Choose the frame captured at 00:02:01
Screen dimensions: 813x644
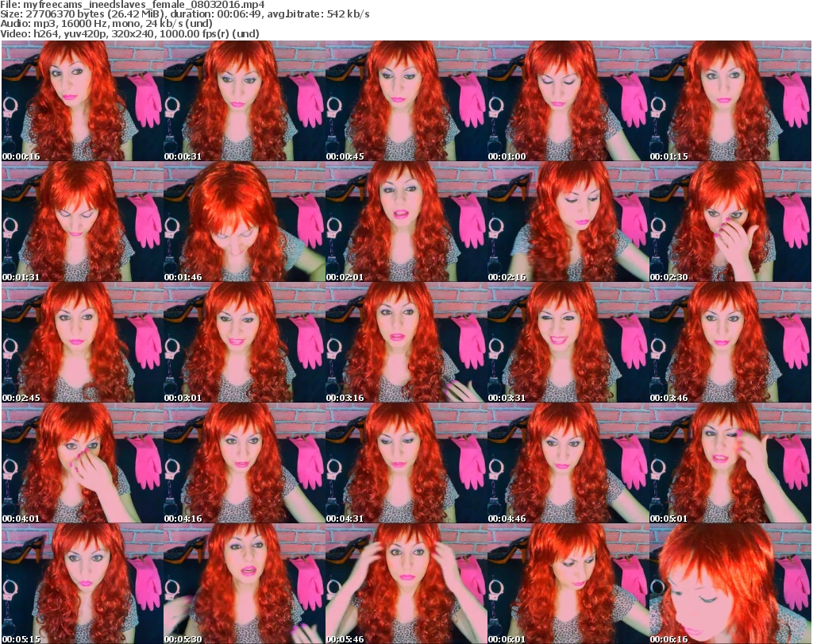tap(406, 222)
